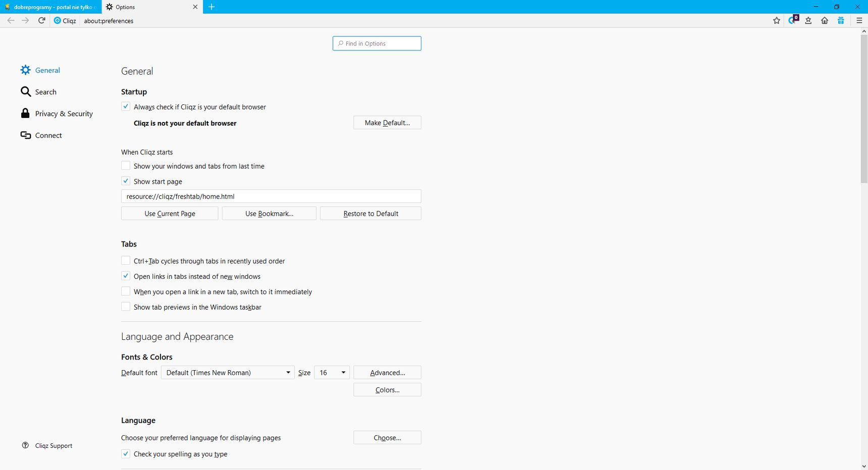Uncheck Always check if Cliqz is default browser
This screenshot has width=868, height=470.
126,106
